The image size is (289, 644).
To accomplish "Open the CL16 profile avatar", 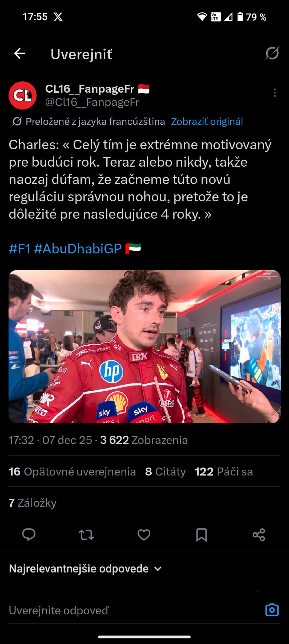I will point(22,95).
